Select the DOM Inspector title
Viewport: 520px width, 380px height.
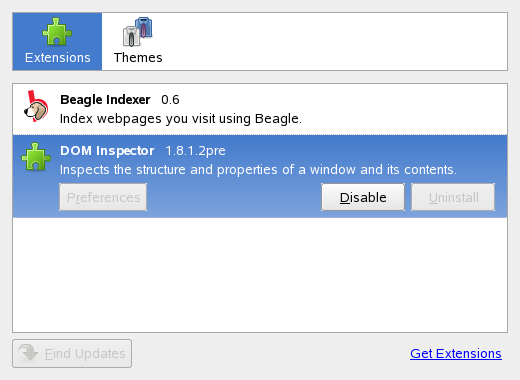coord(107,151)
